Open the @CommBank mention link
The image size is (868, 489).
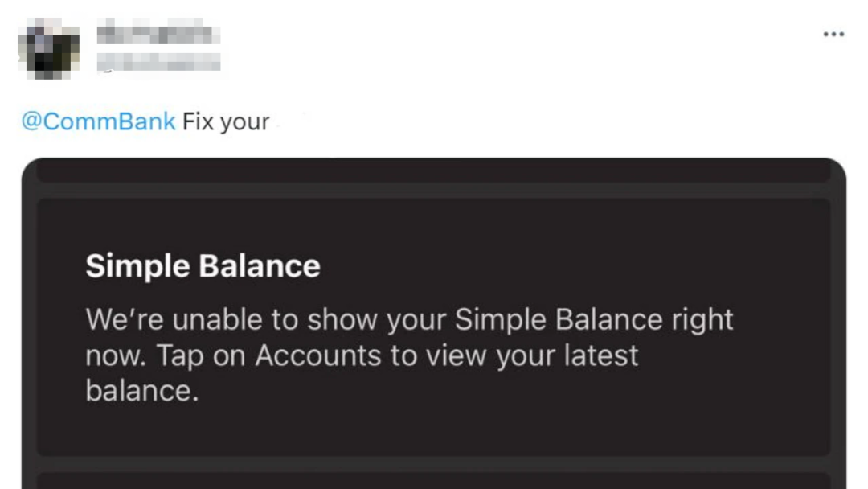(x=99, y=121)
